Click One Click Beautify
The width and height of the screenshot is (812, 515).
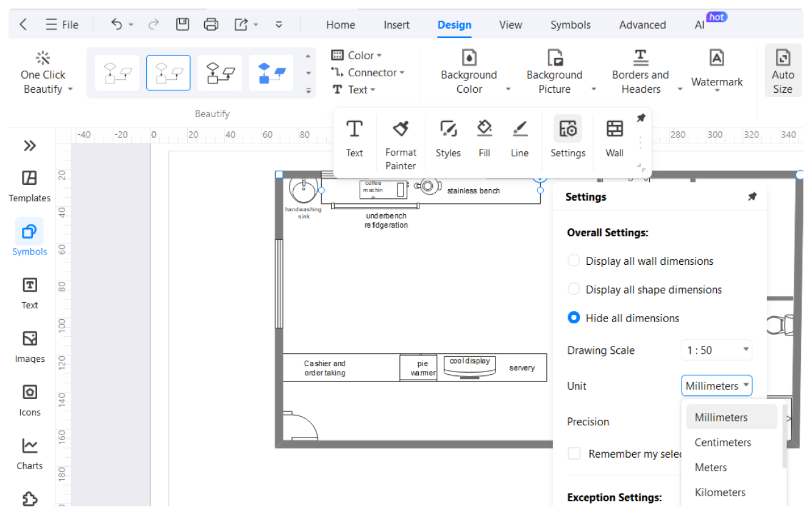[43, 73]
